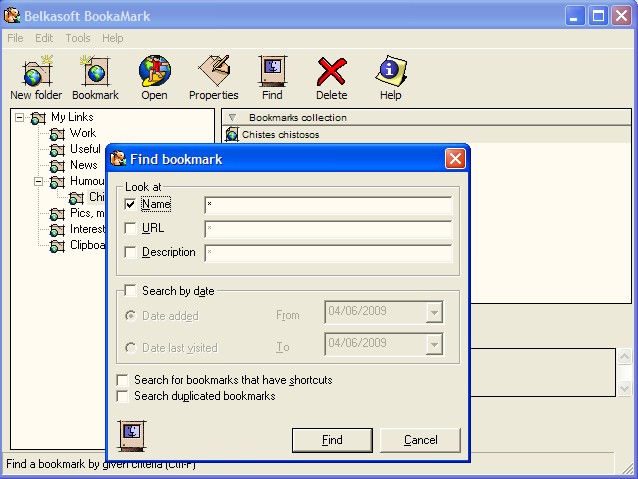The image size is (638, 479).
Task: Click the Cancel button
Action: click(x=420, y=440)
